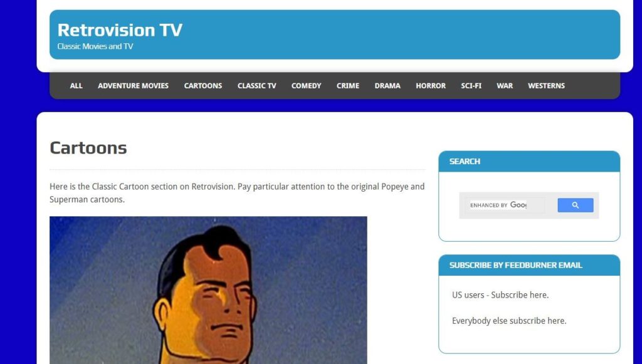Image resolution: width=642 pixels, height=364 pixels.
Task: Click the Google enhanced search field
Action: click(506, 205)
